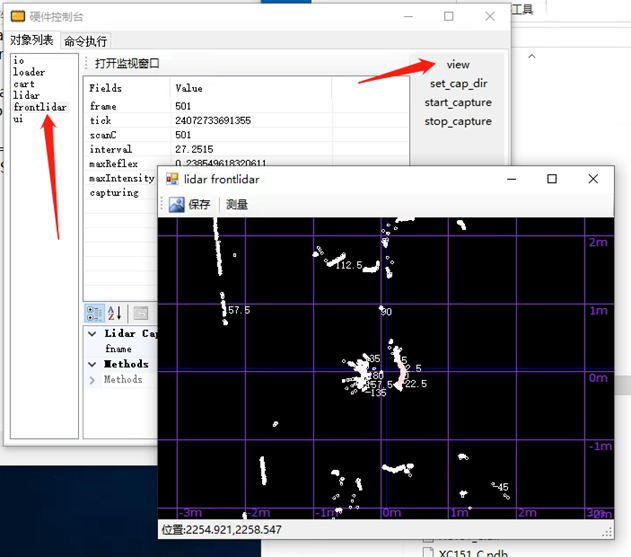
Task: Click 打开监视窗口 in the toolbar
Action: coord(127,64)
